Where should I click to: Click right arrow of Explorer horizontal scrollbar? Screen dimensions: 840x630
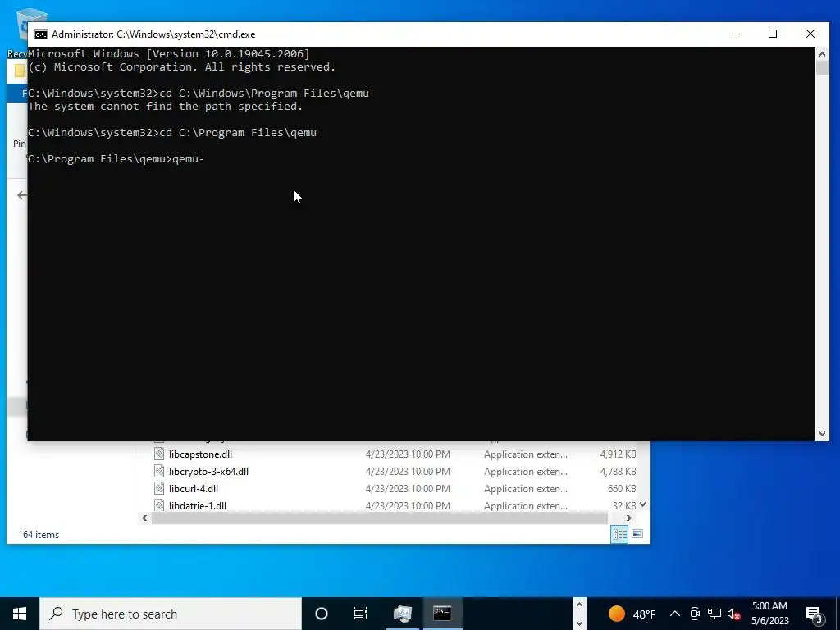pyautogui.click(x=629, y=518)
